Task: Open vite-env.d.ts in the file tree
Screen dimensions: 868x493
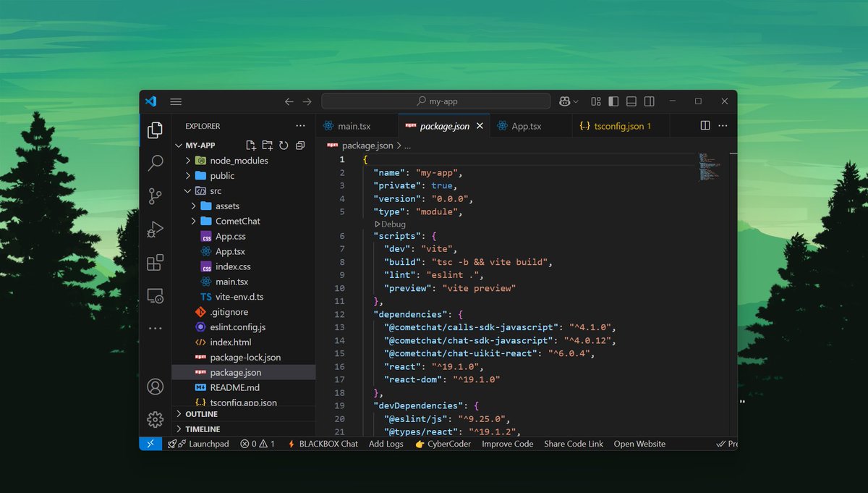Action: click(x=243, y=297)
